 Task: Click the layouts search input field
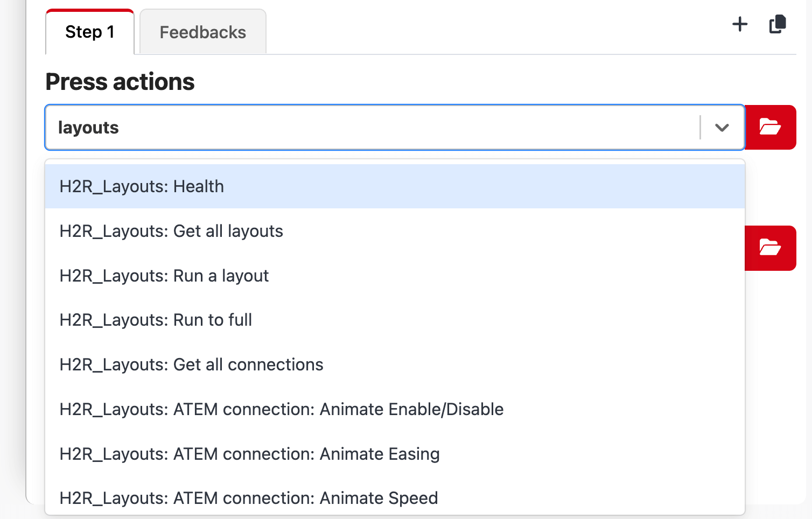point(373,128)
